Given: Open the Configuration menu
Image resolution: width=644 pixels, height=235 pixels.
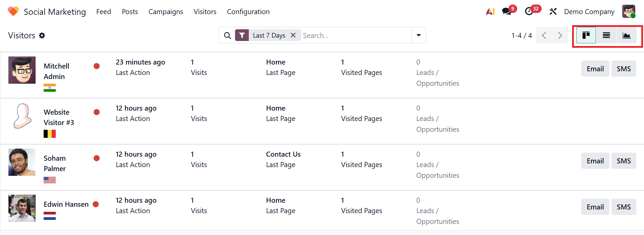Looking at the screenshot, I should (248, 11).
